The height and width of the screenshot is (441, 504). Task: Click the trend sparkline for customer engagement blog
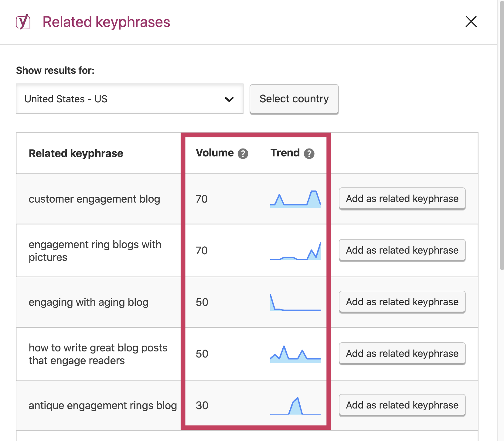295,199
